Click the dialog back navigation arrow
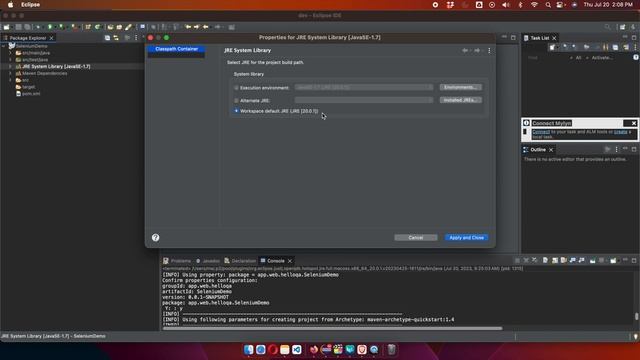The width and height of the screenshot is (640, 360). [465, 51]
